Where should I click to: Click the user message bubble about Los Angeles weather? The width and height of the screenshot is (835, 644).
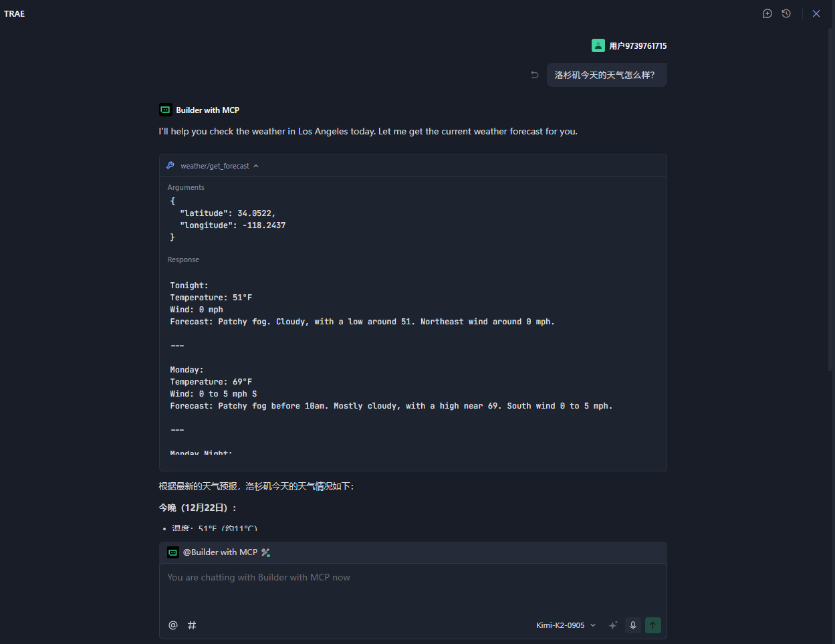pos(606,75)
